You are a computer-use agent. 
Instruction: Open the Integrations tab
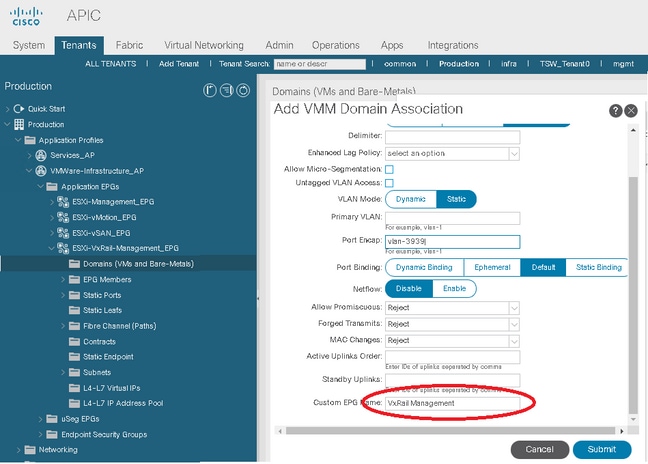453,45
